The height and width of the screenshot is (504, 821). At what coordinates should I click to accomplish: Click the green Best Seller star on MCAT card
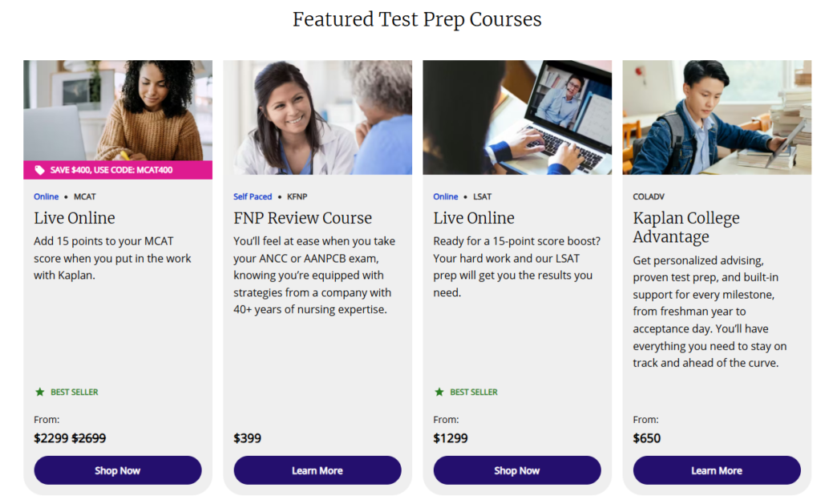click(x=39, y=392)
